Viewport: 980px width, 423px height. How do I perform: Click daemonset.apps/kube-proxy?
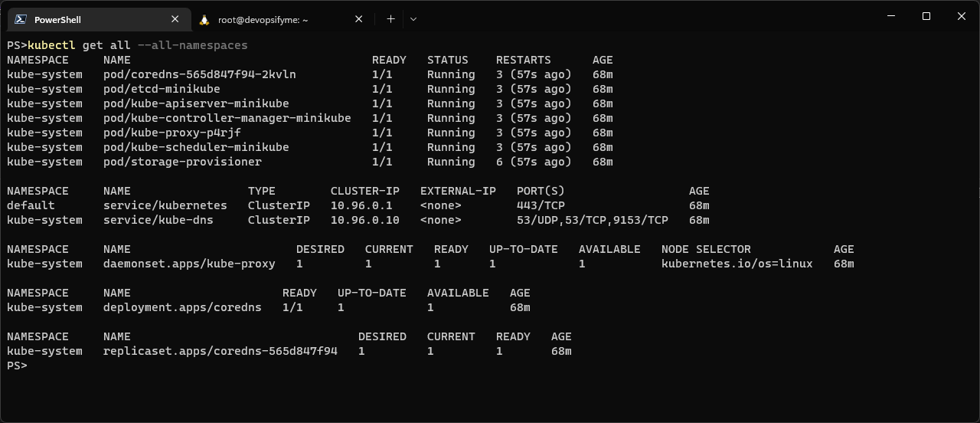pos(189,264)
